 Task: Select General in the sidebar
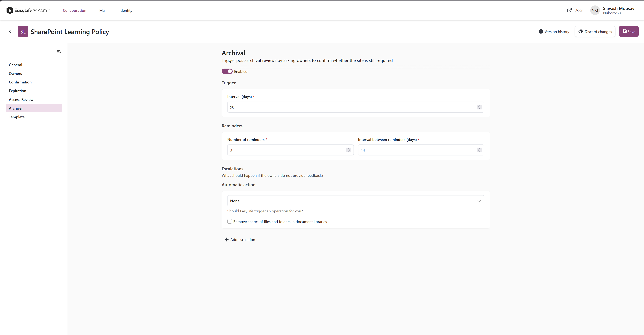point(34,65)
